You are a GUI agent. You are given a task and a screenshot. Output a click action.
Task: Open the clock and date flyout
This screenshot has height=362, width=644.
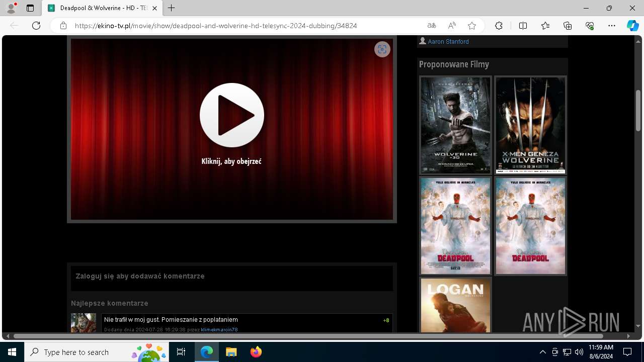[601, 352]
